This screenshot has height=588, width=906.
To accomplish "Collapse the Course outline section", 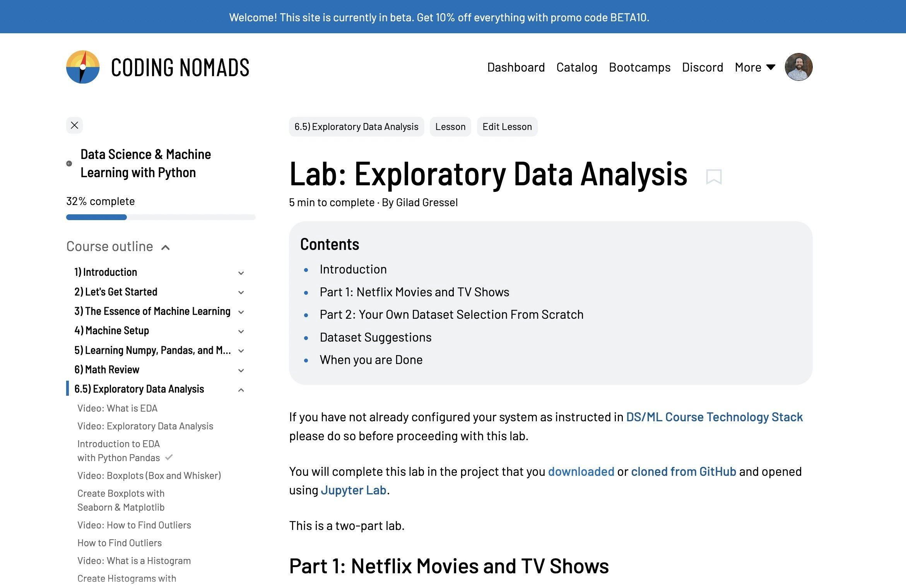I will tap(166, 248).
